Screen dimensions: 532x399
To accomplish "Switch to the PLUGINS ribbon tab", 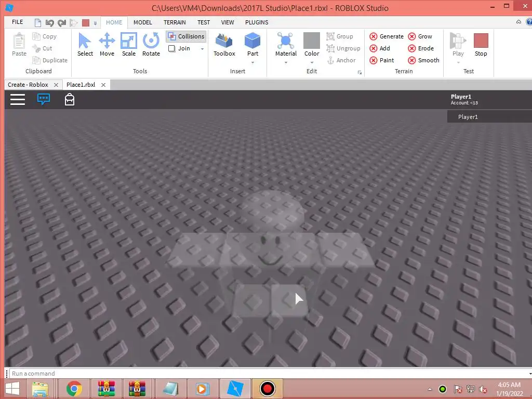I will click(x=257, y=22).
